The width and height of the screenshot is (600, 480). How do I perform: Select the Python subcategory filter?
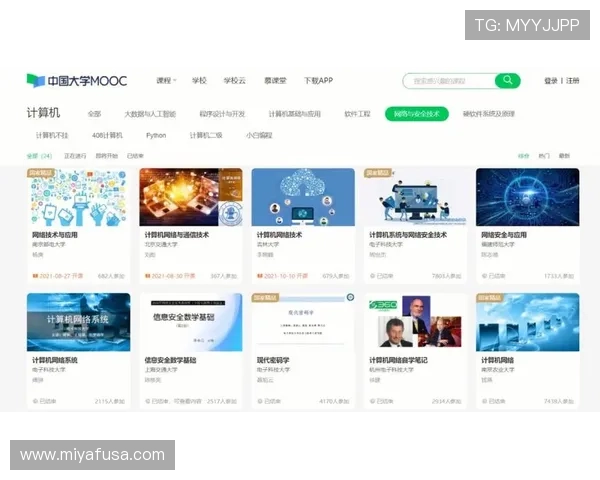156,135
